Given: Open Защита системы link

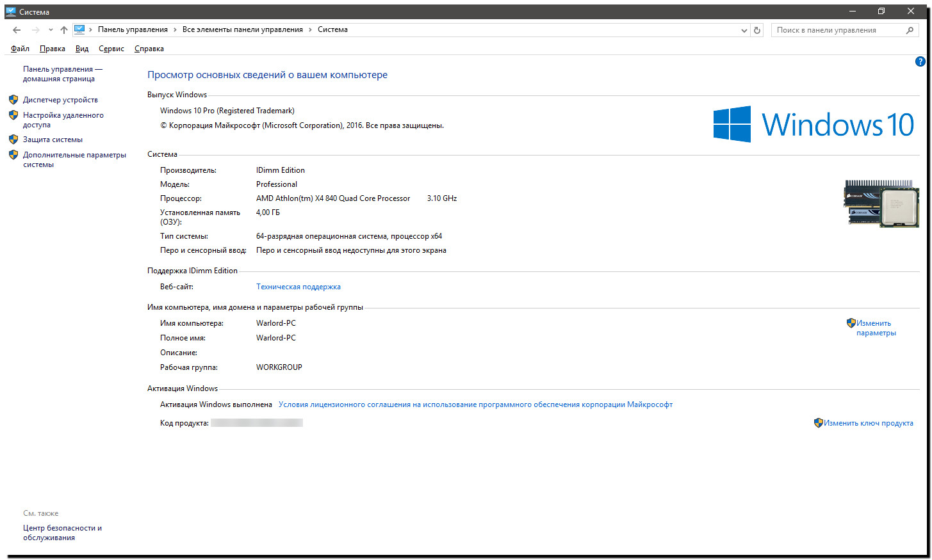Looking at the screenshot, I should coord(53,140).
